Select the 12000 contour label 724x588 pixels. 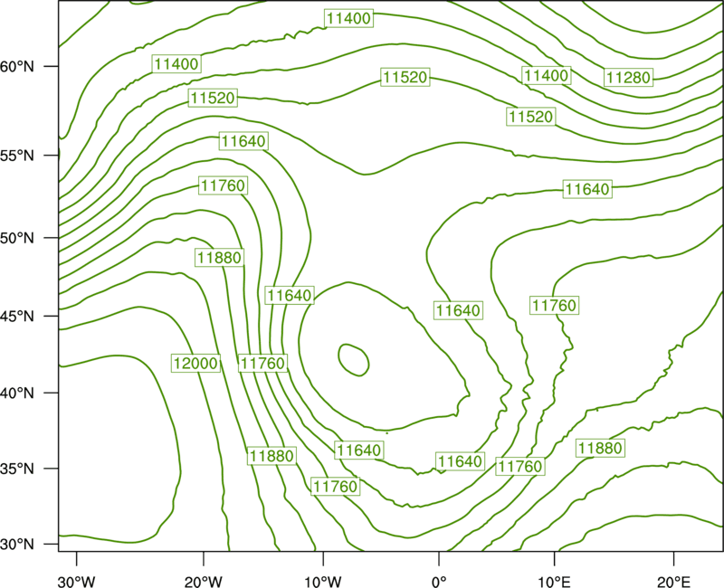pyautogui.click(x=195, y=364)
